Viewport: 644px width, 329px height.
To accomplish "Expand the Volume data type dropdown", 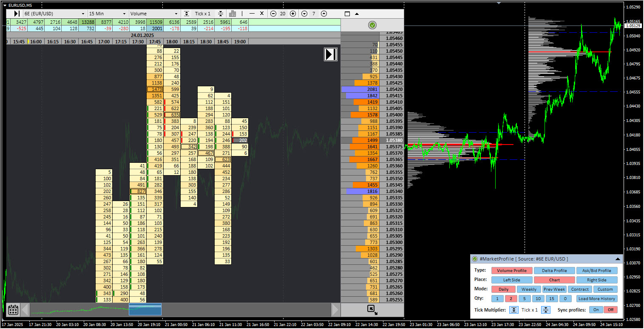I will 154,14.
